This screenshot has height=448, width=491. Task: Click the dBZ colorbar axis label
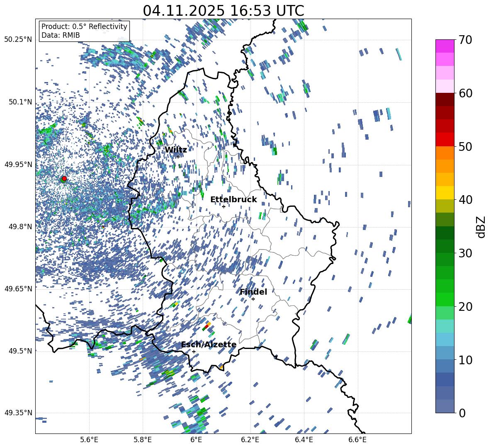(481, 227)
